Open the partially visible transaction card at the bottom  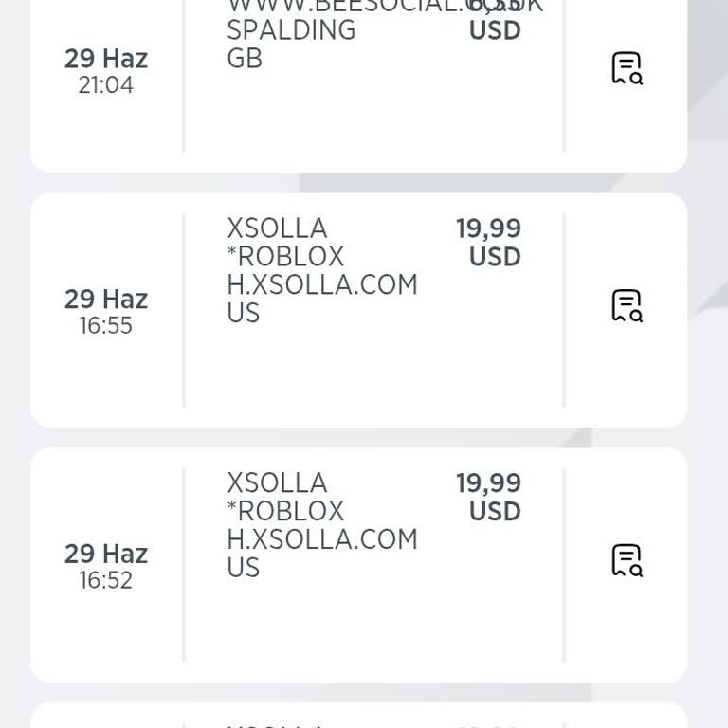tap(358, 717)
